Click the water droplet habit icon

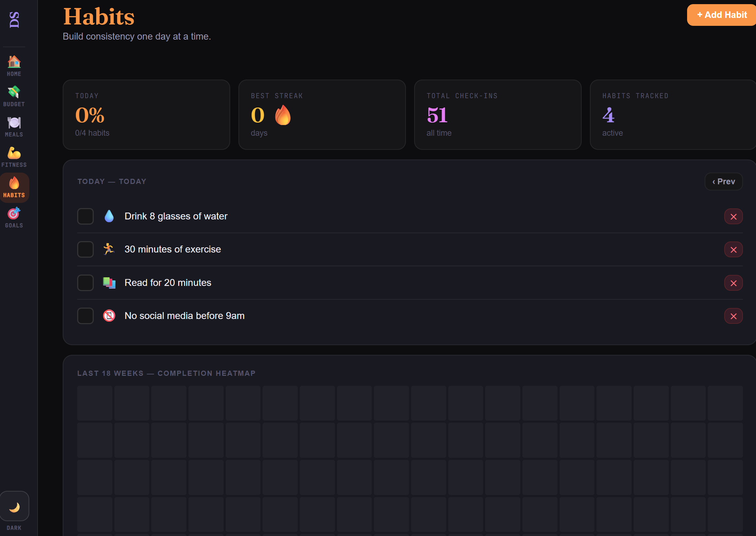109,216
